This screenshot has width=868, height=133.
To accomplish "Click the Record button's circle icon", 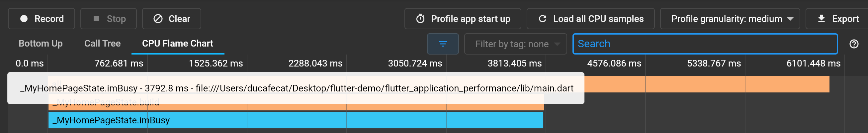I will pos(24,19).
